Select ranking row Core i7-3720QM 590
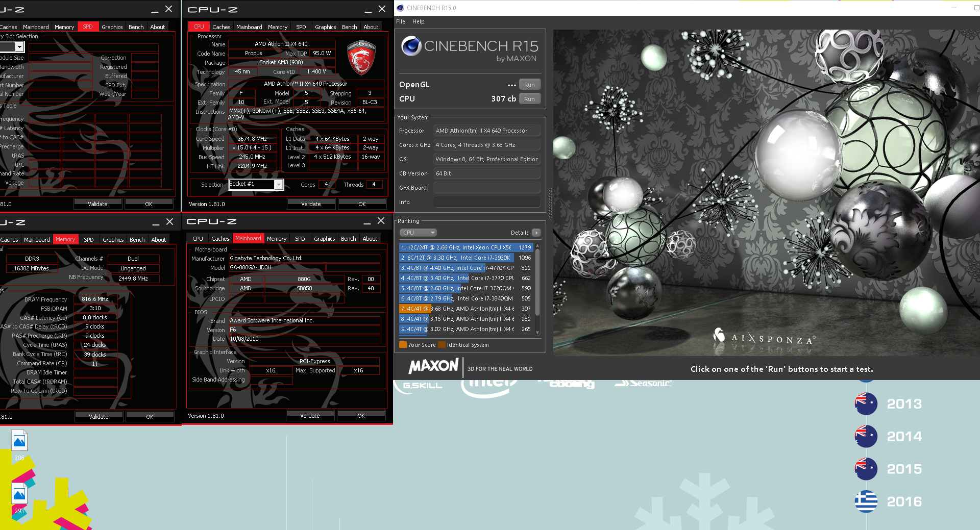The image size is (980, 530). [466, 288]
